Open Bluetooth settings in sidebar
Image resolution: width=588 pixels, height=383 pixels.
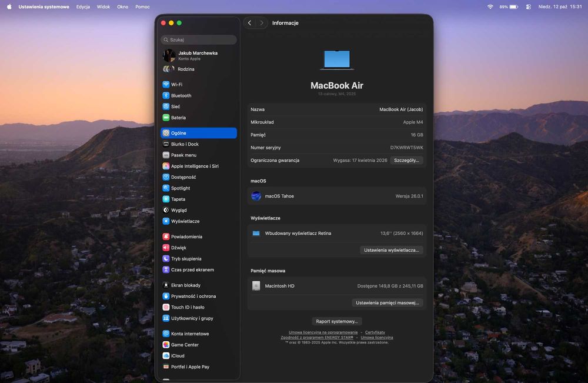tap(198, 95)
